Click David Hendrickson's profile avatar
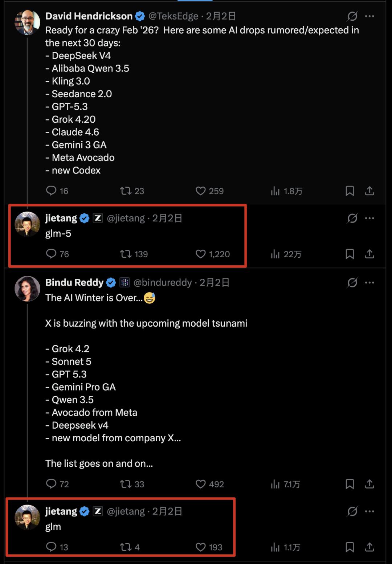Image resolution: width=392 pixels, height=564 pixels. click(x=27, y=22)
